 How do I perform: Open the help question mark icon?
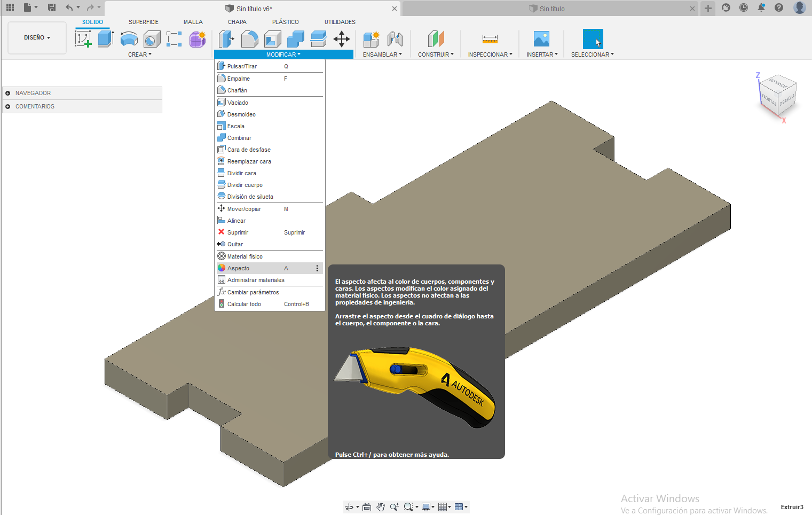point(779,7)
